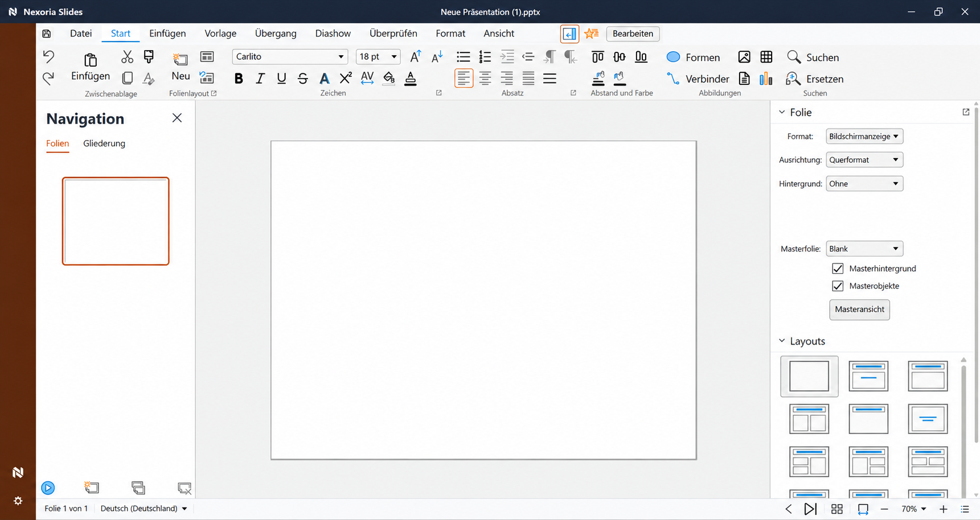Click the superscript X² icon
Viewport: 980px width, 520px height.
point(346,78)
